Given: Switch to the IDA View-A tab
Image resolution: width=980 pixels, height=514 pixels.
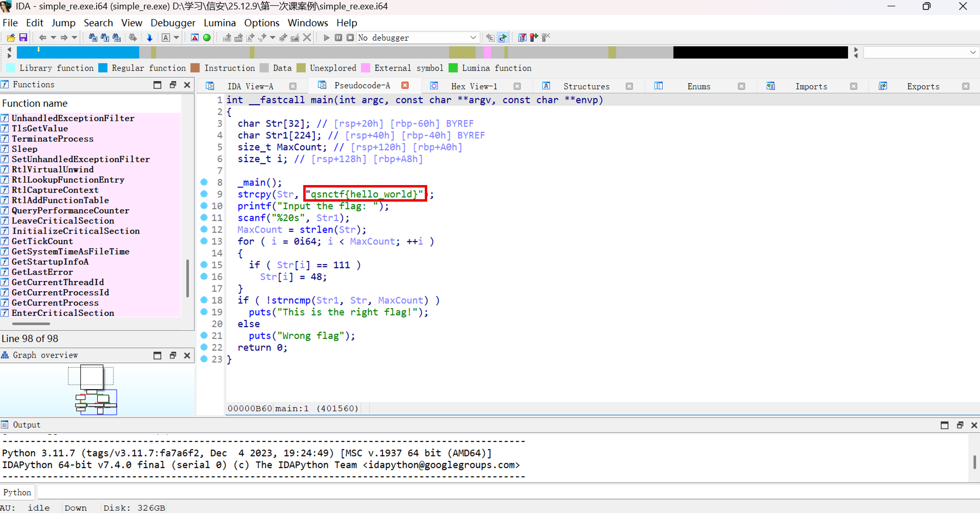Looking at the screenshot, I should tap(250, 86).
